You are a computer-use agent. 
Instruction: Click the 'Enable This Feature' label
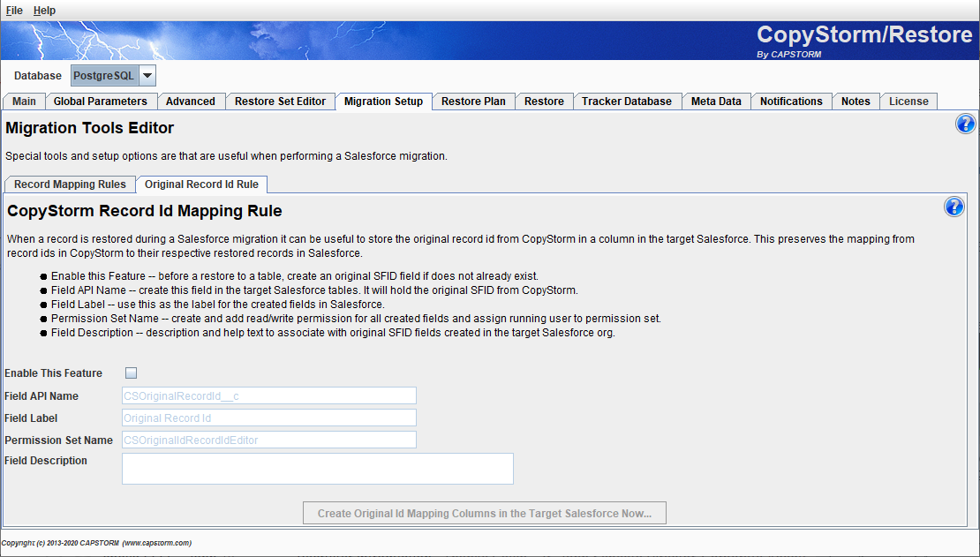(53, 373)
